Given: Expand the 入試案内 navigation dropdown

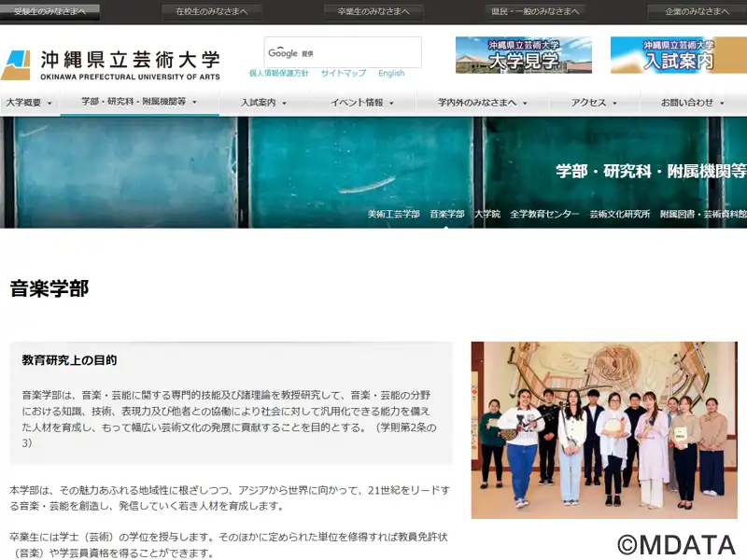Looking at the screenshot, I should 263,103.
